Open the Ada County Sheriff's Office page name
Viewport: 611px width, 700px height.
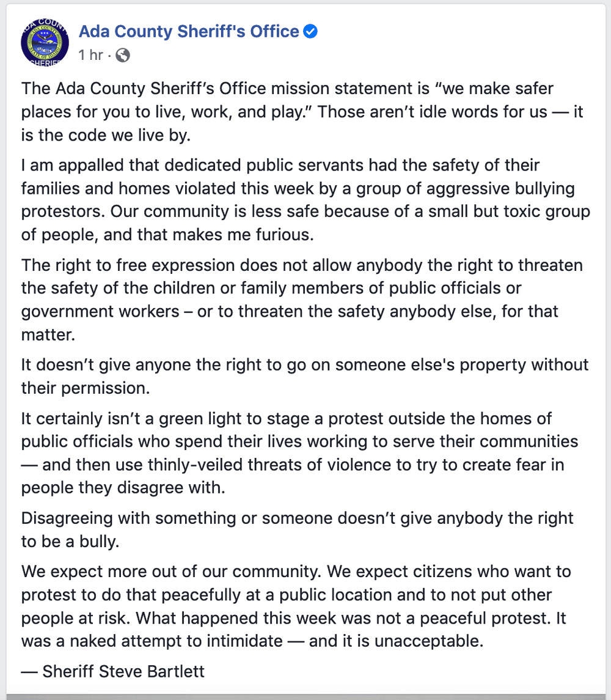click(x=189, y=31)
